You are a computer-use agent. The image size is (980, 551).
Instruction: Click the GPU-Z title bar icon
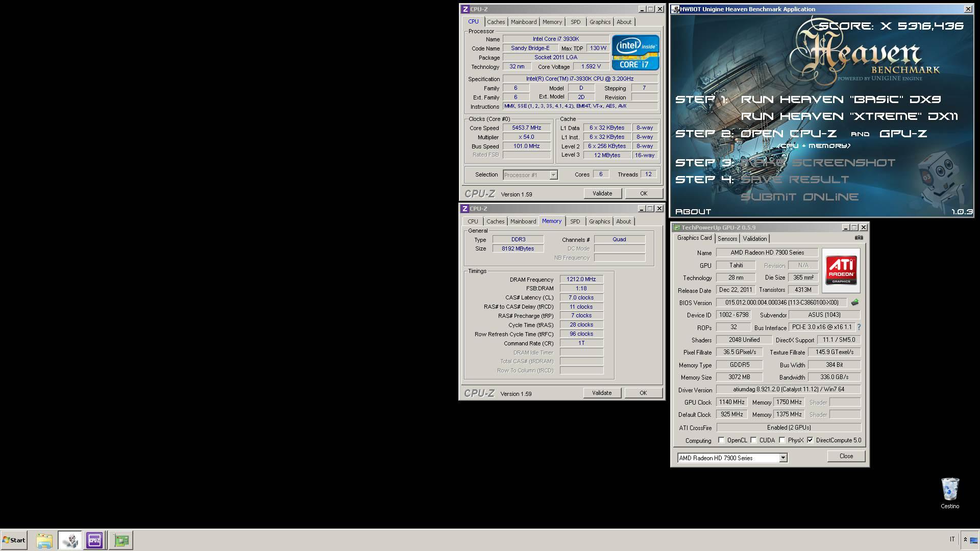676,228
